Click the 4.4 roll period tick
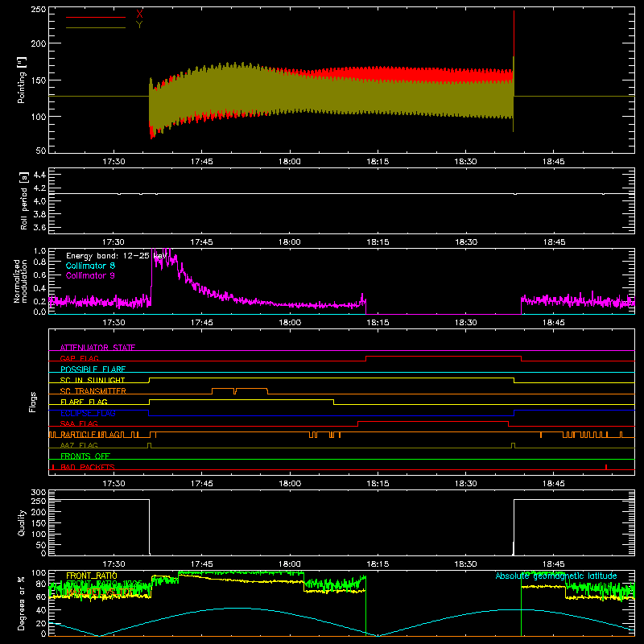644x644 pixels. tap(39, 175)
